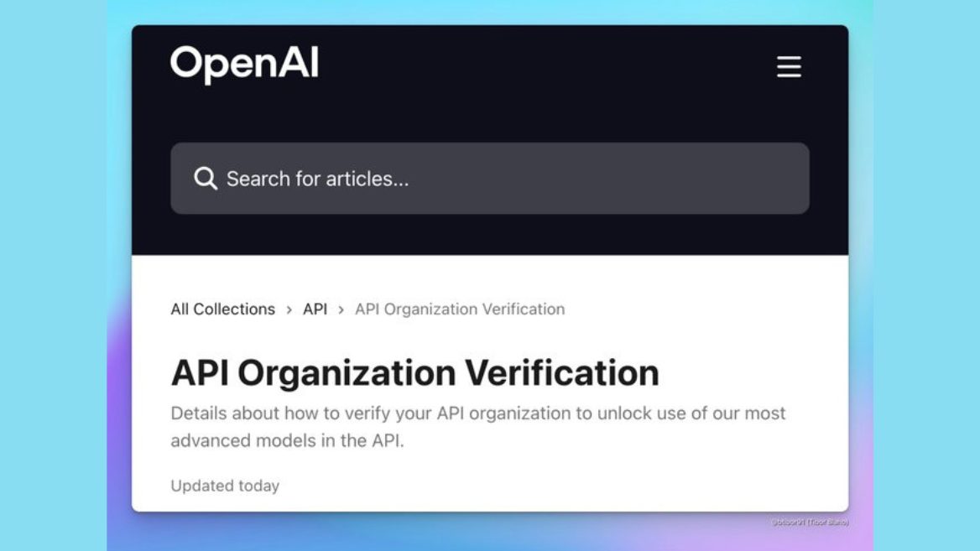
Task: Select the hamburger menu's top line
Action: (788, 60)
